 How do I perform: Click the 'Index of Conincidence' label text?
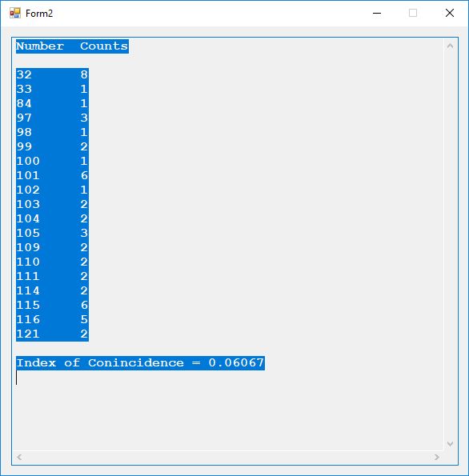(100, 362)
